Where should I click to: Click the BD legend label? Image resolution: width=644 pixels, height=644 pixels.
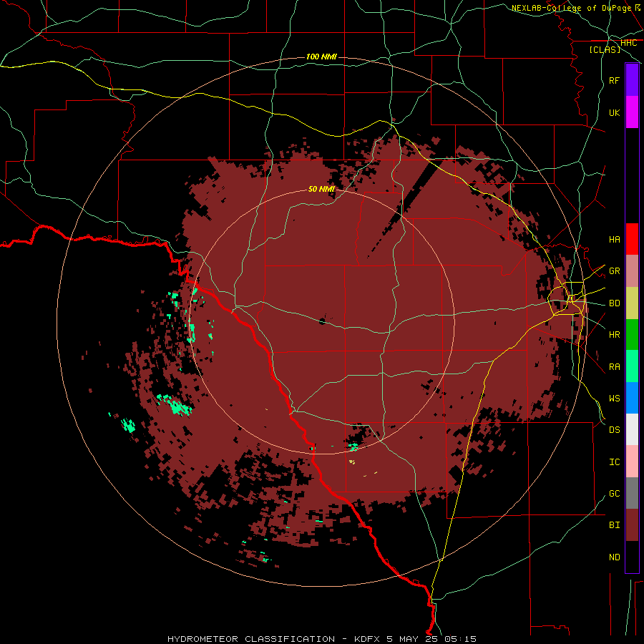[x=615, y=303]
